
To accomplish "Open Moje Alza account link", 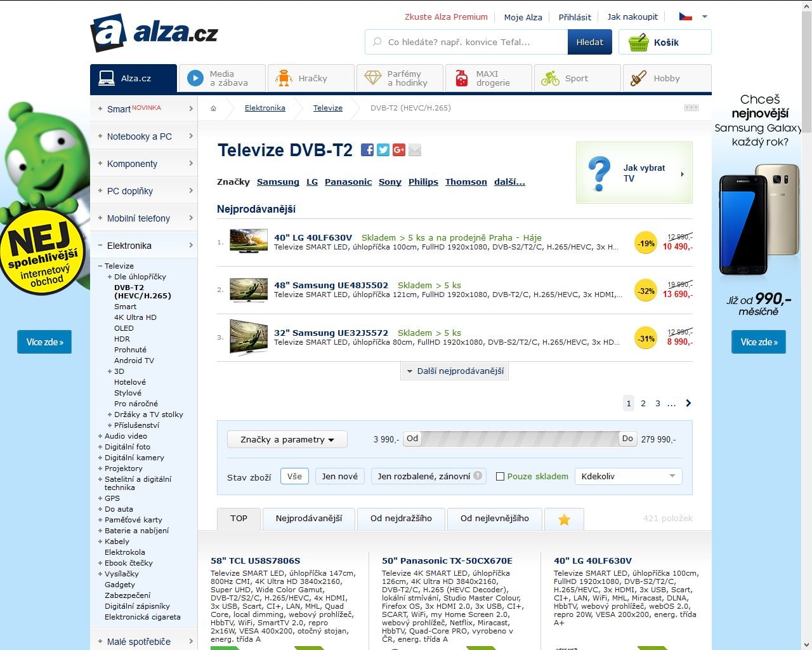I will [523, 17].
